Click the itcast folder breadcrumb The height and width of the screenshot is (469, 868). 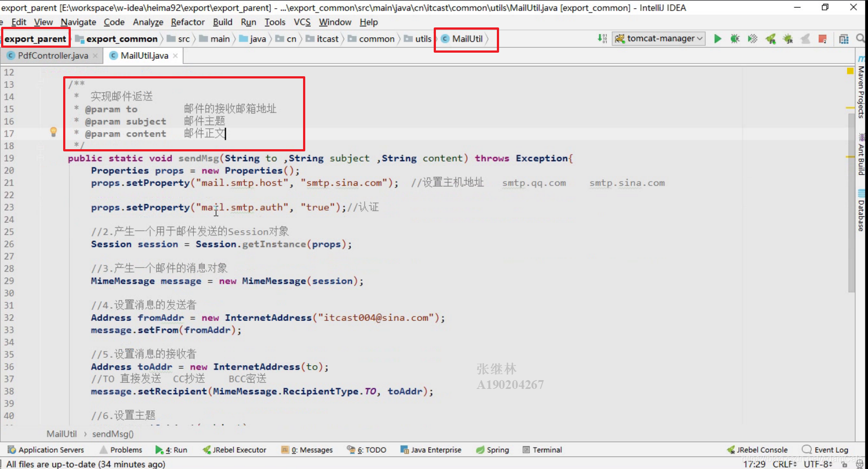click(322, 39)
